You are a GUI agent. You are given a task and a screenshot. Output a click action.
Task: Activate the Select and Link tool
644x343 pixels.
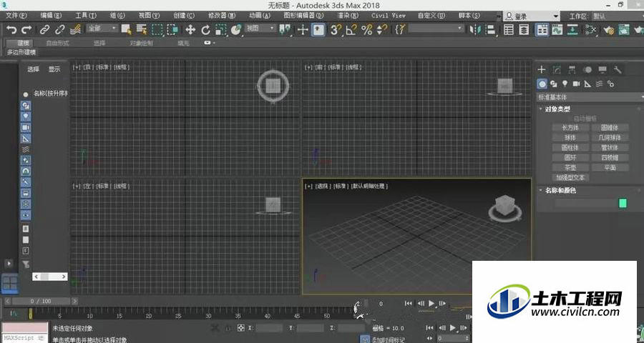pyautogui.click(x=44, y=29)
